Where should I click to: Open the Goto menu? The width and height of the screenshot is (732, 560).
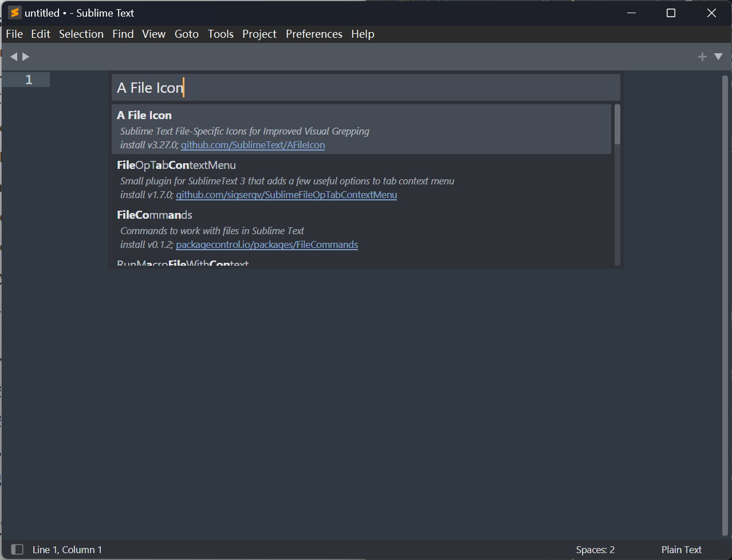coord(187,34)
